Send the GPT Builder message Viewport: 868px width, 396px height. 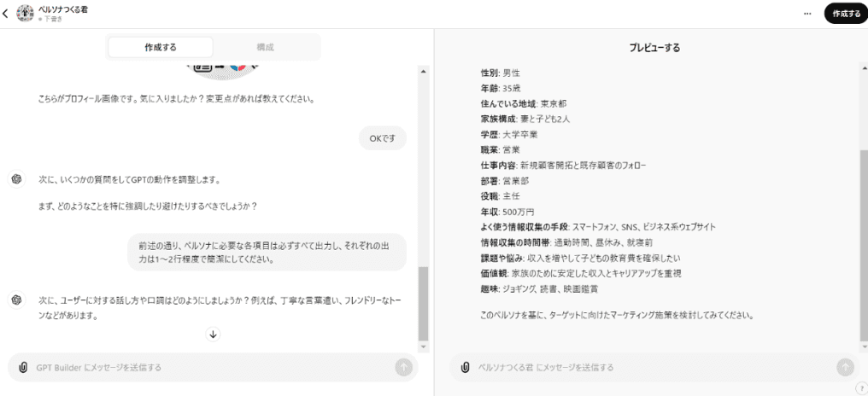403,367
